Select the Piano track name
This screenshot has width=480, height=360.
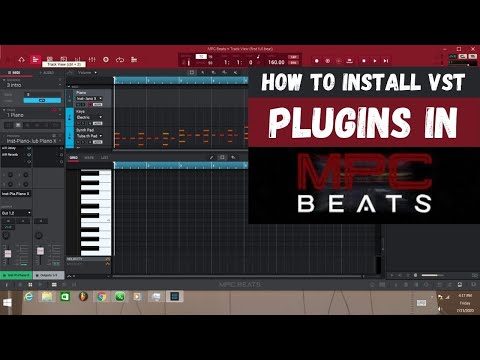tap(81, 92)
